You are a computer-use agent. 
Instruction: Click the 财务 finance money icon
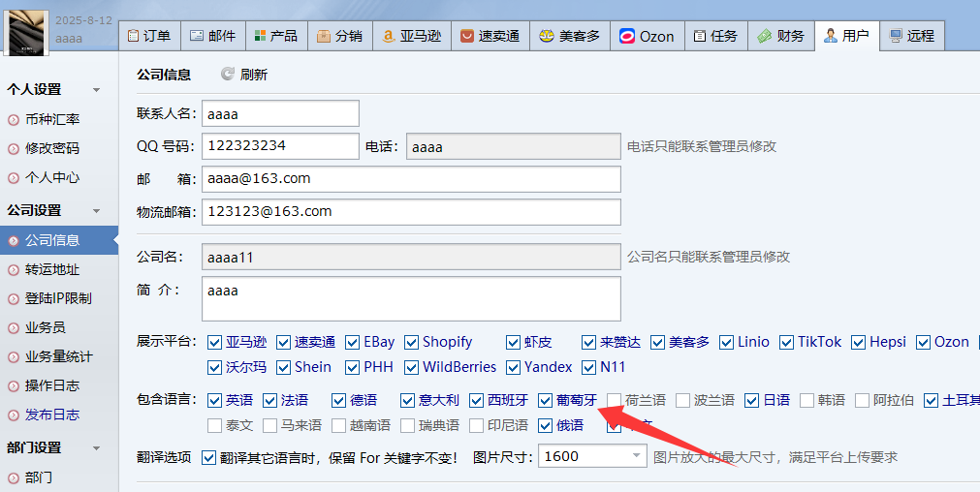(x=765, y=36)
